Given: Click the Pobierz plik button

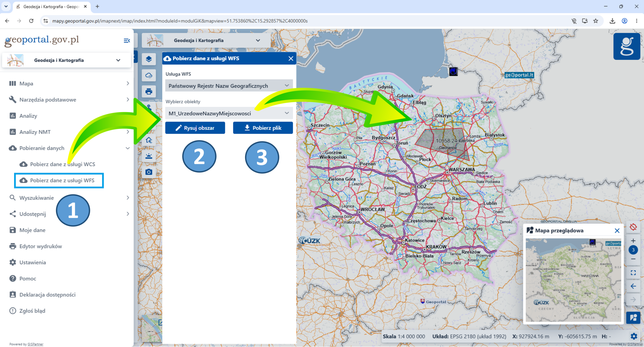Looking at the screenshot, I should [x=263, y=128].
